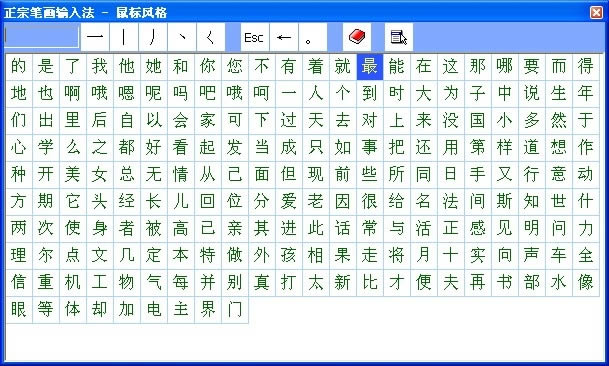Open the list settings icon with cursor
The height and width of the screenshot is (366, 609).
pyautogui.click(x=399, y=37)
